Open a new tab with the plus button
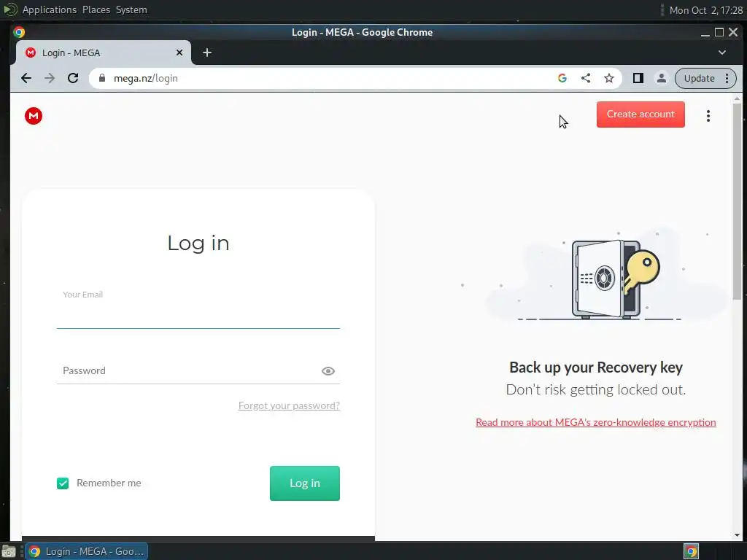Viewport: 747px width, 560px height. 206,52
